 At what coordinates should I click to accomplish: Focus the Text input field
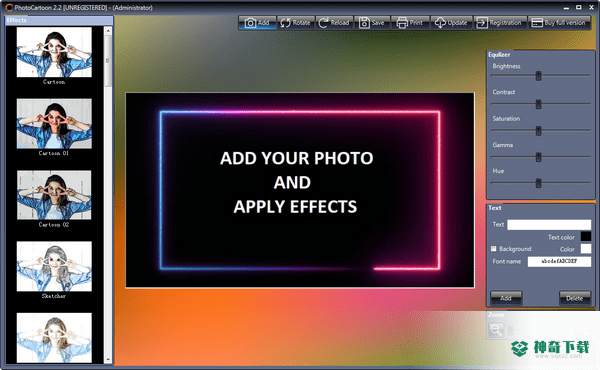pyautogui.click(x=549, y=225)
